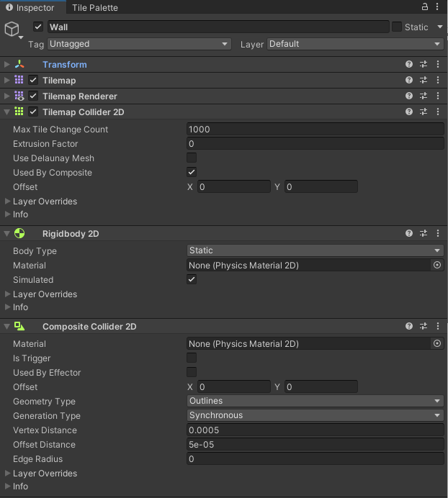Expand Layer Overrides under Tilemap Collider 2D

tap(8, 202)
